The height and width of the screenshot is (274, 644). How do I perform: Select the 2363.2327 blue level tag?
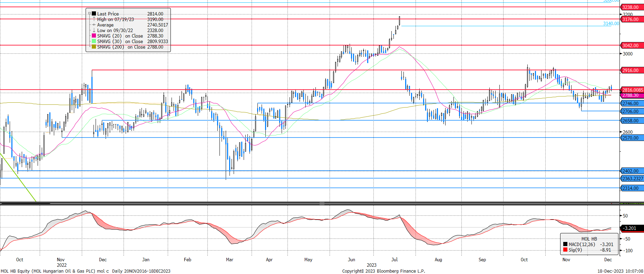tap(632, 179)
